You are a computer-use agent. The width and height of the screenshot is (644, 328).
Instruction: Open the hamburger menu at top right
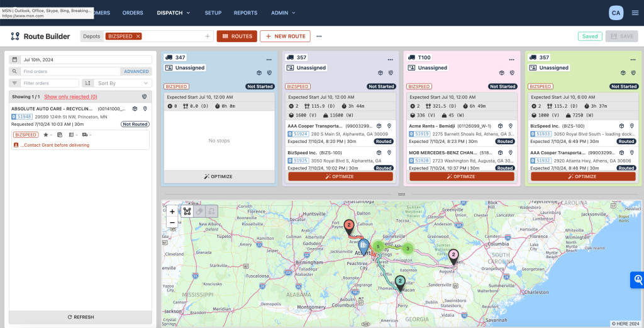click(x=635, y=13)
